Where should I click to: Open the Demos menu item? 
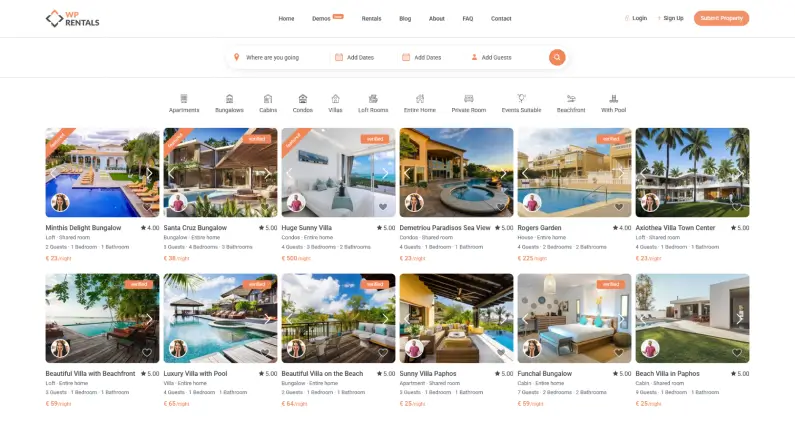321,18
